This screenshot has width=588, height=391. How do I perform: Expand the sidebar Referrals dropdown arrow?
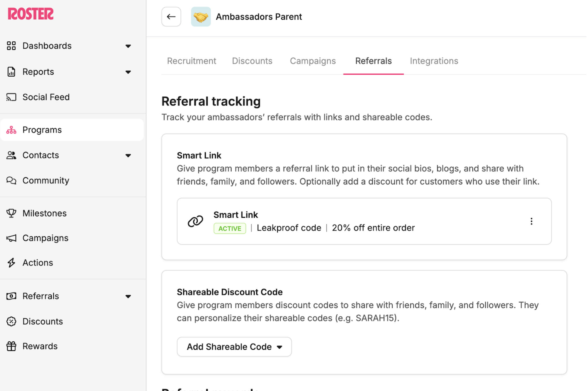click(x=128, y=296)
